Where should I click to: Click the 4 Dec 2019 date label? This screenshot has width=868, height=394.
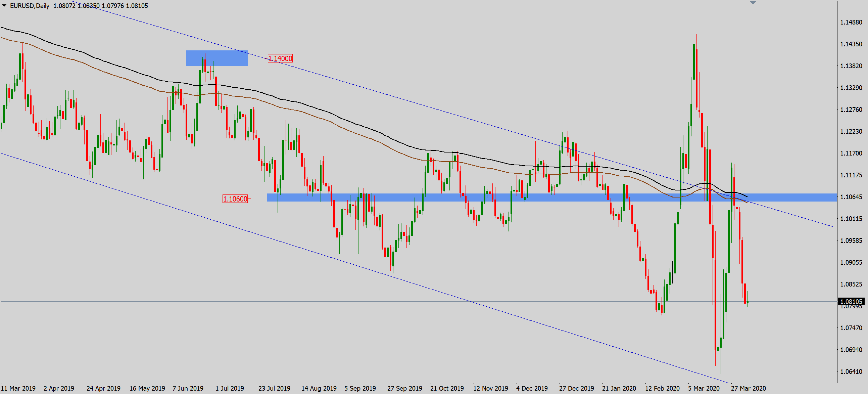[532, 388]
